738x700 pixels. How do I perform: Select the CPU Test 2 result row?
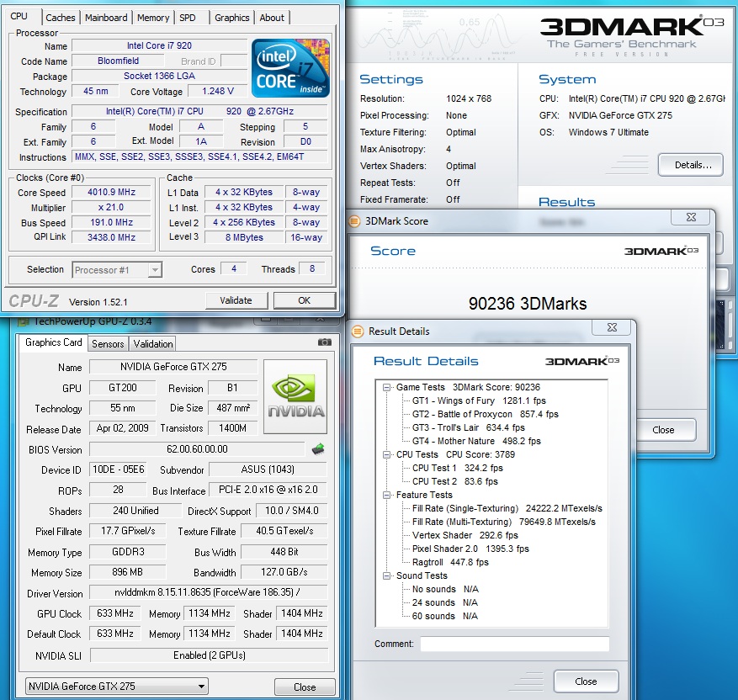click(454, 482)
